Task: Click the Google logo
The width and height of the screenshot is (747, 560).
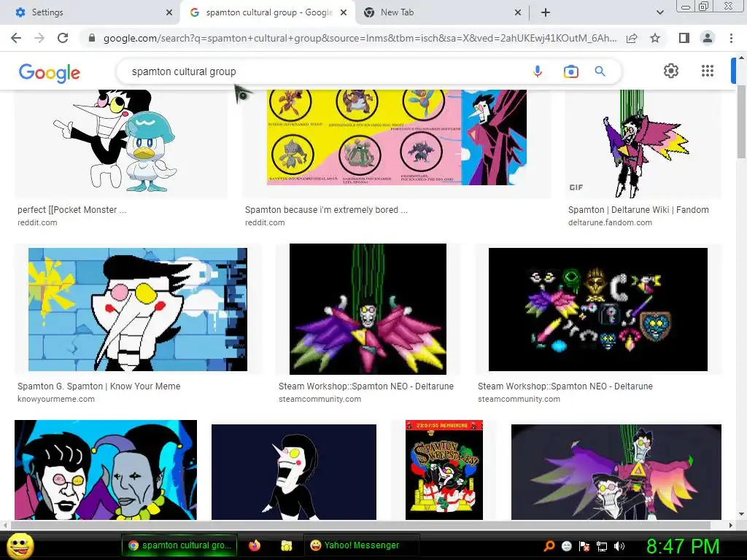Action: pos(49,73)
